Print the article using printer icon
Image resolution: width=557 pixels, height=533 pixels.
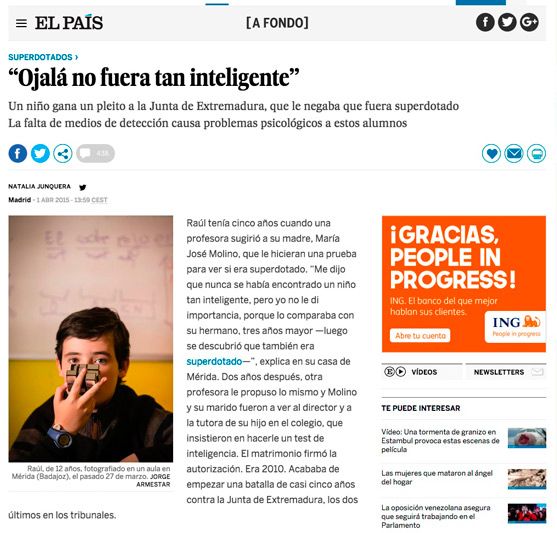click(x=536, y=154)
